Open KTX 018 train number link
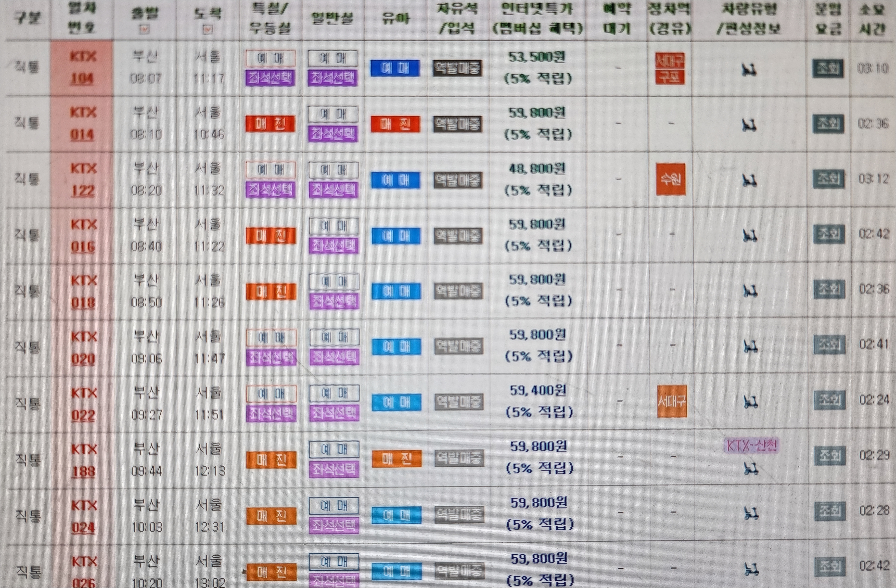This screenshot has height=588, width=896. click(83, 303)
